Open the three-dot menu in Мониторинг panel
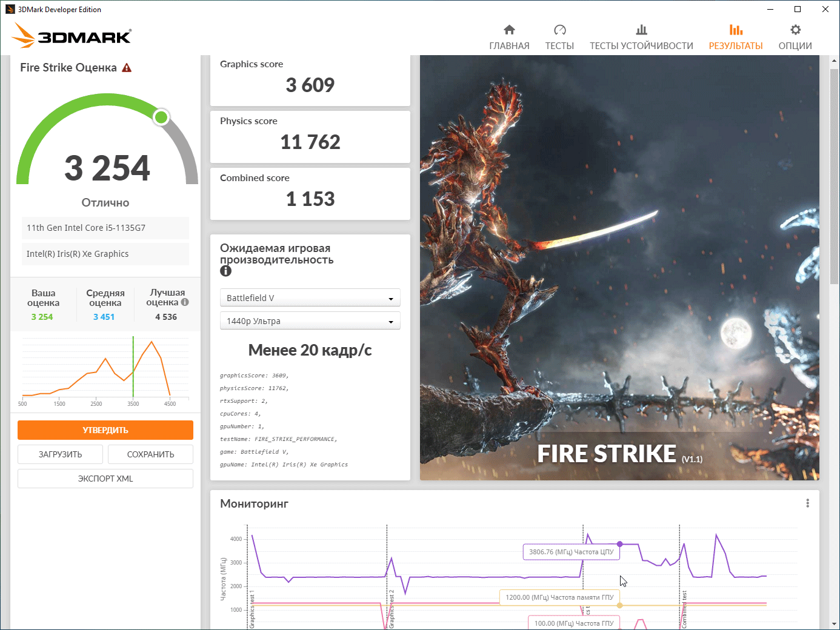This screenshot has width=840, height=630. (807, 503)
